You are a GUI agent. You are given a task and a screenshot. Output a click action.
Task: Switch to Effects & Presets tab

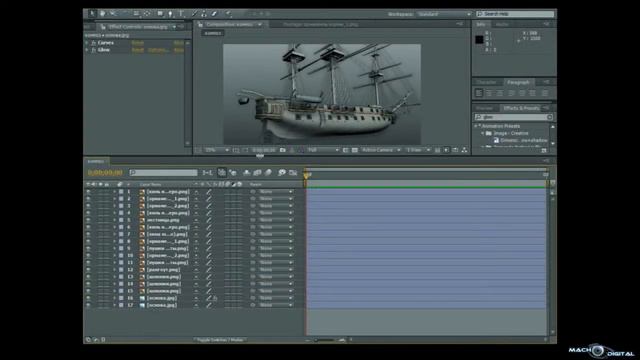click(521, 108)
